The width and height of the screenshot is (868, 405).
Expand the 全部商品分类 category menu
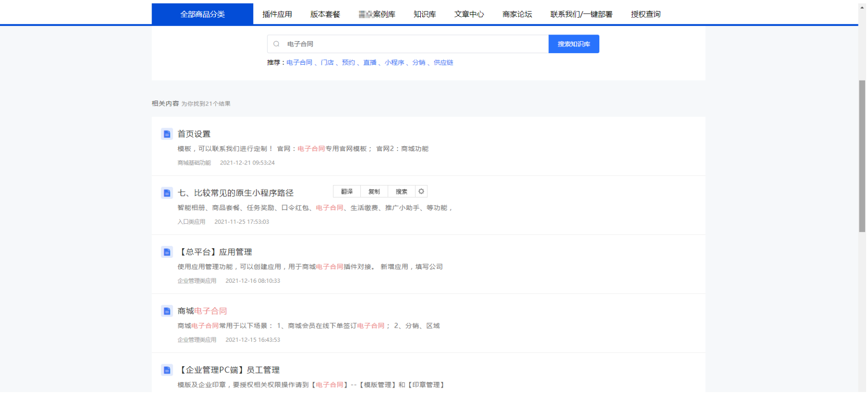202,14
